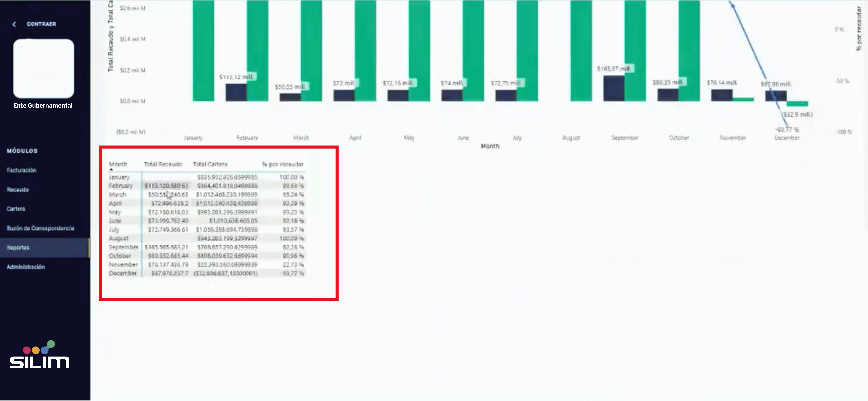Image resolution: width=868 pixels, height=401 pixels.
Task: Open the Facturación module
Action: click(x=22, y=170)
